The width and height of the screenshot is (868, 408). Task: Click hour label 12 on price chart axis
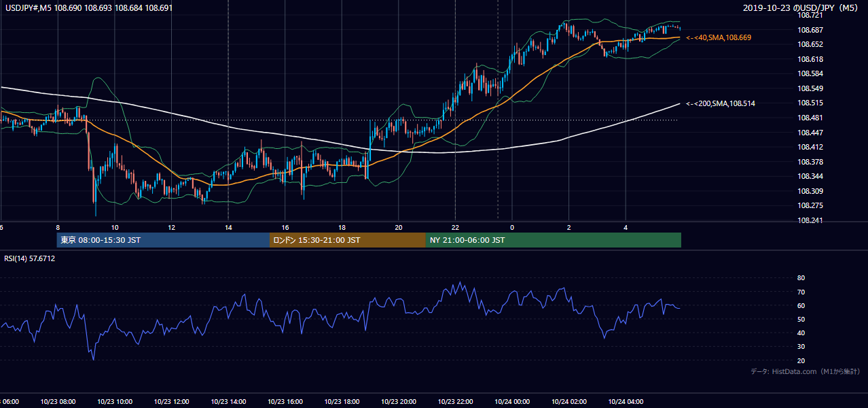tap(171, 227)
